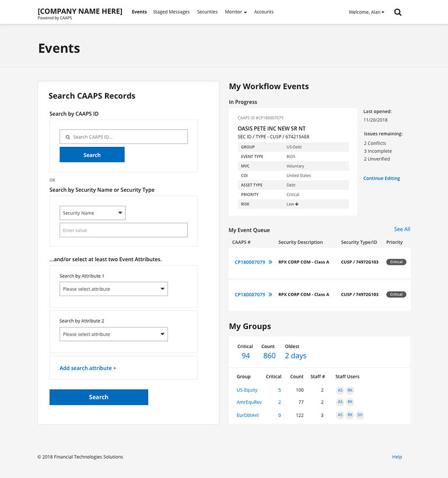Click the count 122 in EurDbtAnl row
Viewport: 448px width, 478px height.
[x=299, y=415]
